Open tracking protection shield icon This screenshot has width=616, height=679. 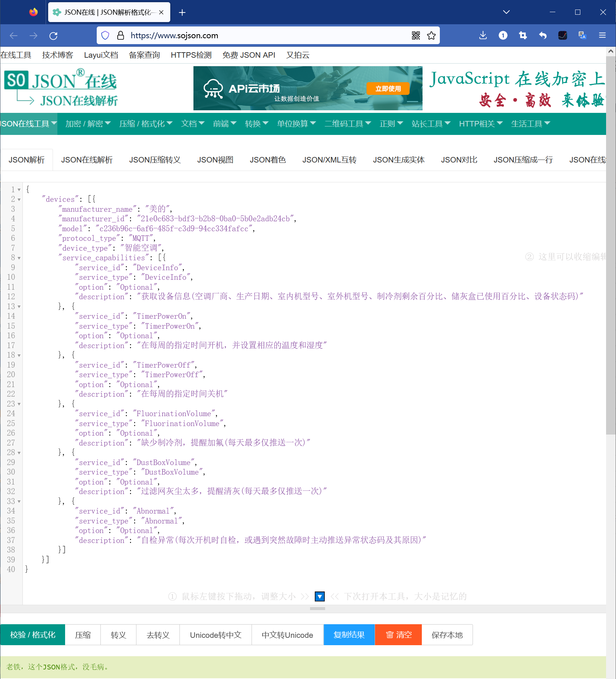pyautogui.click(x=105, y=36)
